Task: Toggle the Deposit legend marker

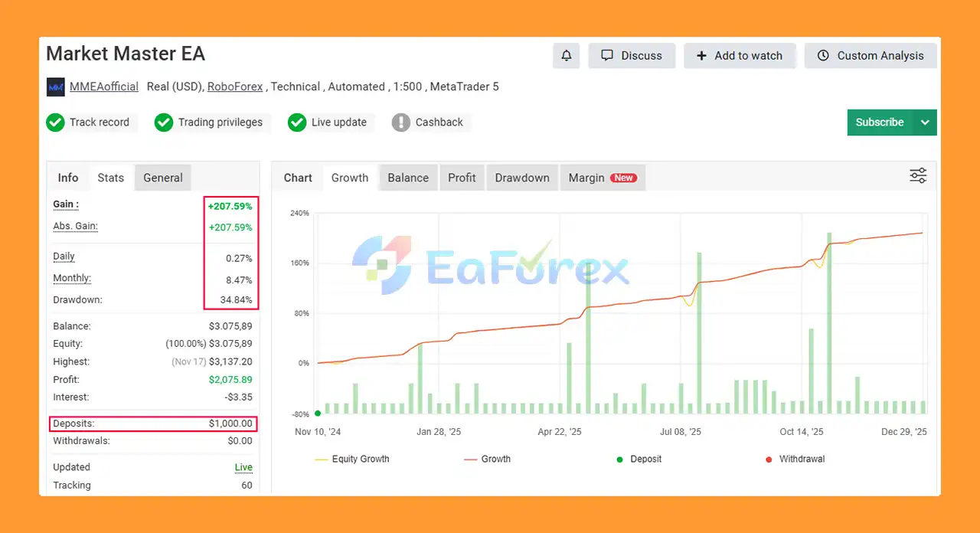Action: pos(619,459)
